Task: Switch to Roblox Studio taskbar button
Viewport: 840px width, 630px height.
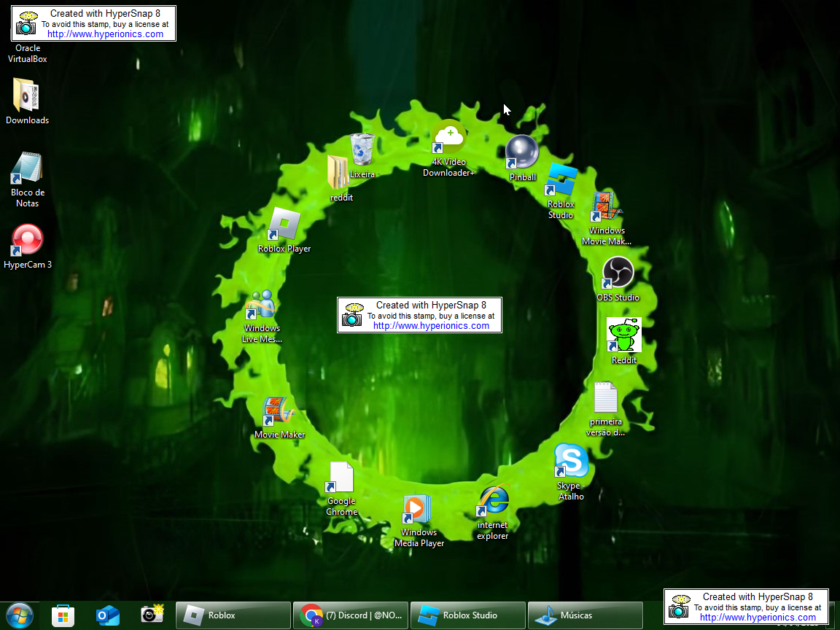Action: (x=468, y=615)
